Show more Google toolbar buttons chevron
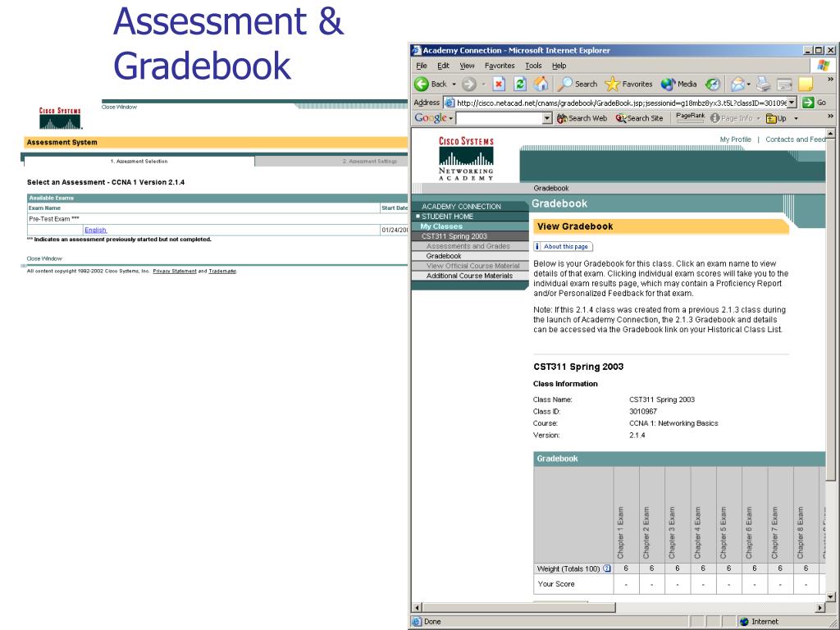Screen dimensions: 840x630 [x=830, y=115]
